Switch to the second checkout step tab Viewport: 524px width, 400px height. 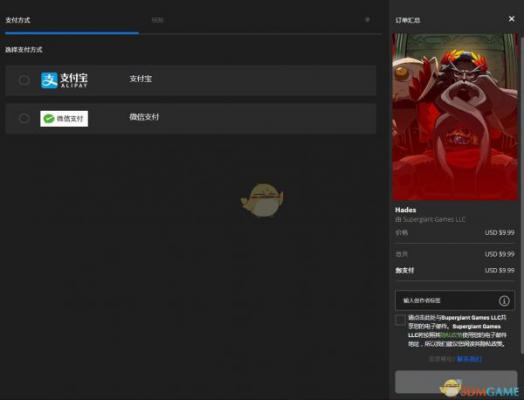click(157, 20)
